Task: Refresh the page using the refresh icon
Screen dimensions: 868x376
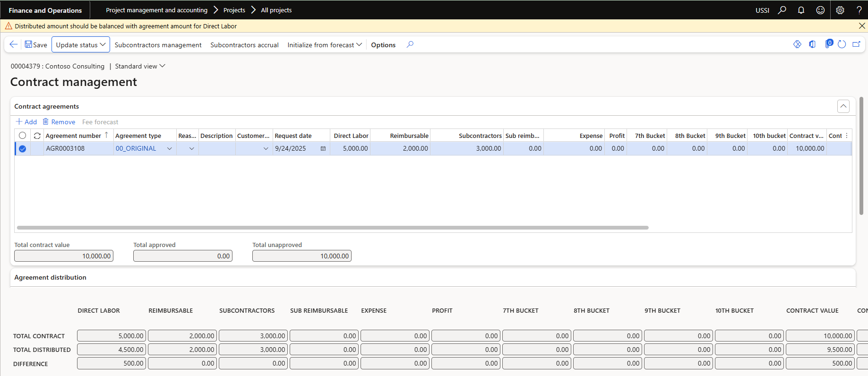Action: point(842,44)
